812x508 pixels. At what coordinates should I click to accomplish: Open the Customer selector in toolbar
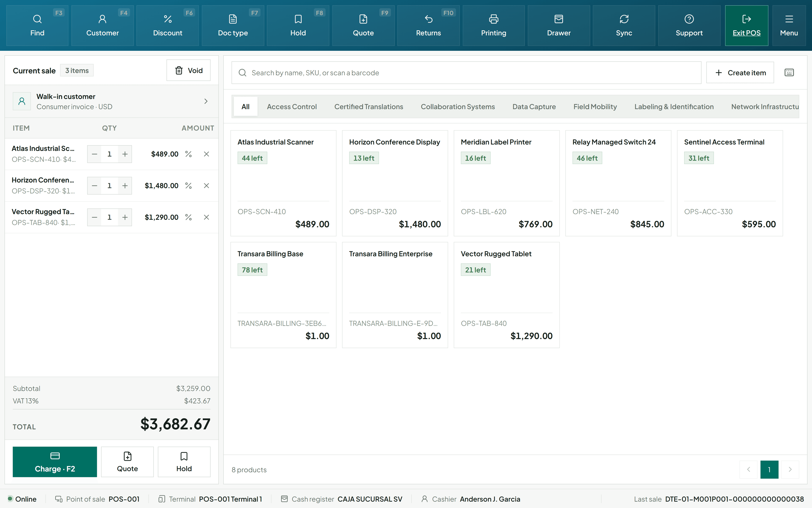102,26
